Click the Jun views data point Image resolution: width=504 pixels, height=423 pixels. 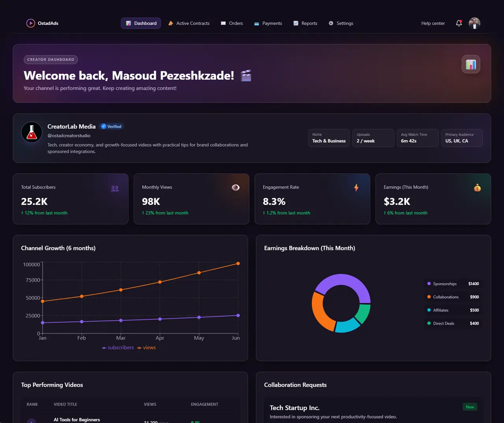coord(238,263)
